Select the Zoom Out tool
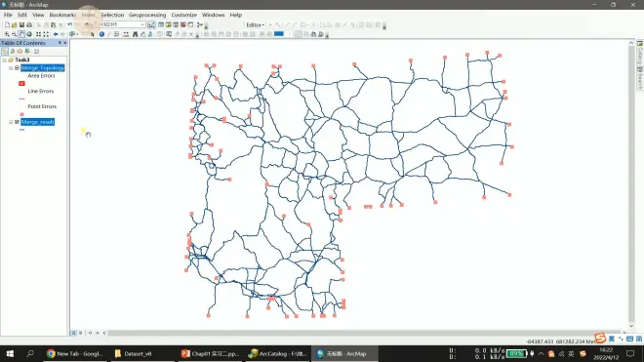 14,34
